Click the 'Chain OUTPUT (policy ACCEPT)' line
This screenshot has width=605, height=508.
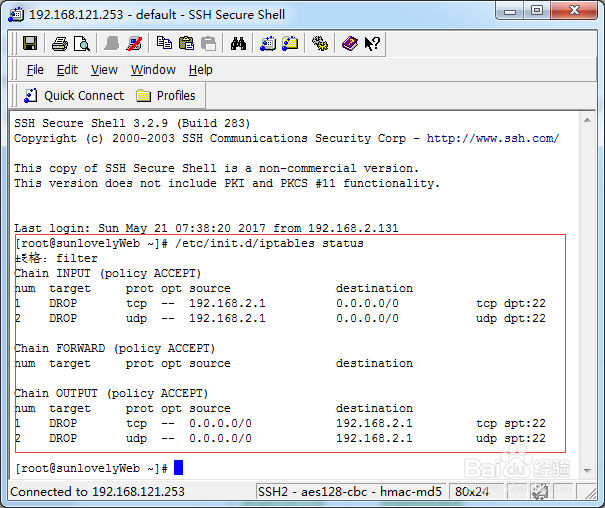tap(111, 393)
